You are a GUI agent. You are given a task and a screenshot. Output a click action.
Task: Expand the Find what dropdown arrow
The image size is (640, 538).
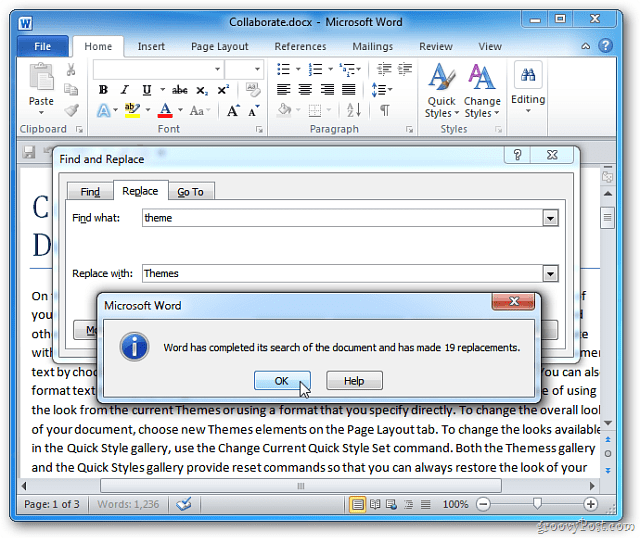click(550, 218)
